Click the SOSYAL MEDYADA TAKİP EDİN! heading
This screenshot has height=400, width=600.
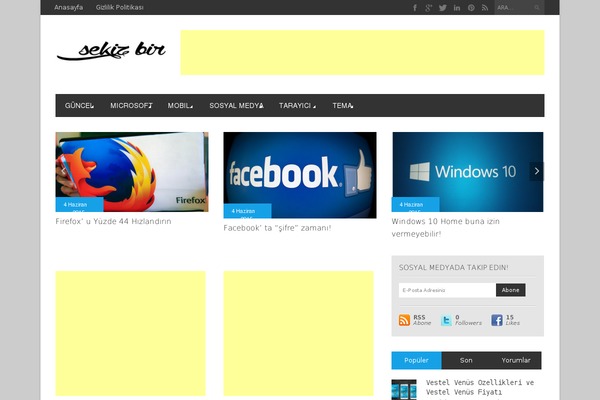[454, 268]
